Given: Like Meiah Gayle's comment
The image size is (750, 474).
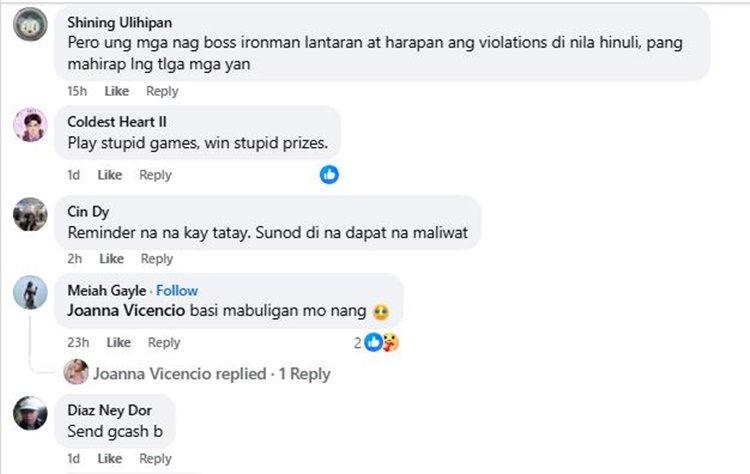Looking at the screenshot, I should [118, 342].
